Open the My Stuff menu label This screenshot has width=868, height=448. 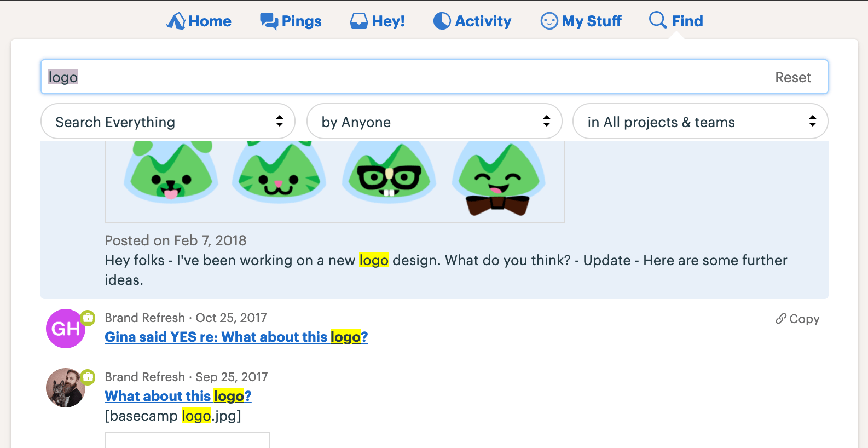592,21
